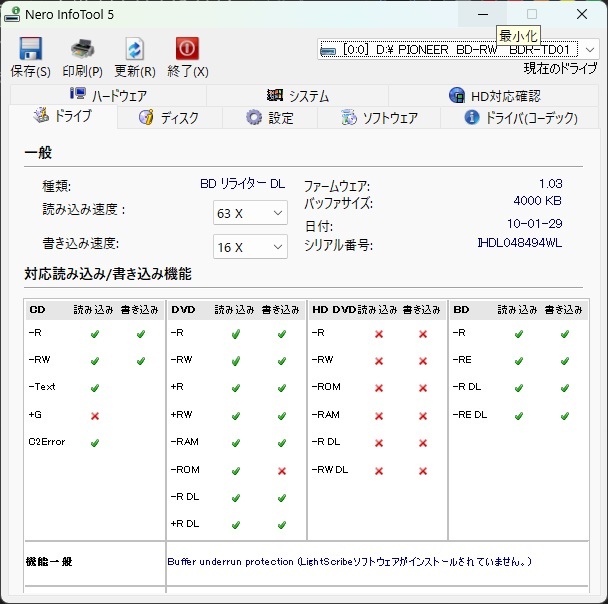The image size is (608, 604).
Task: Click the date value 10-01-29
Action: click(x=535, y=223)
